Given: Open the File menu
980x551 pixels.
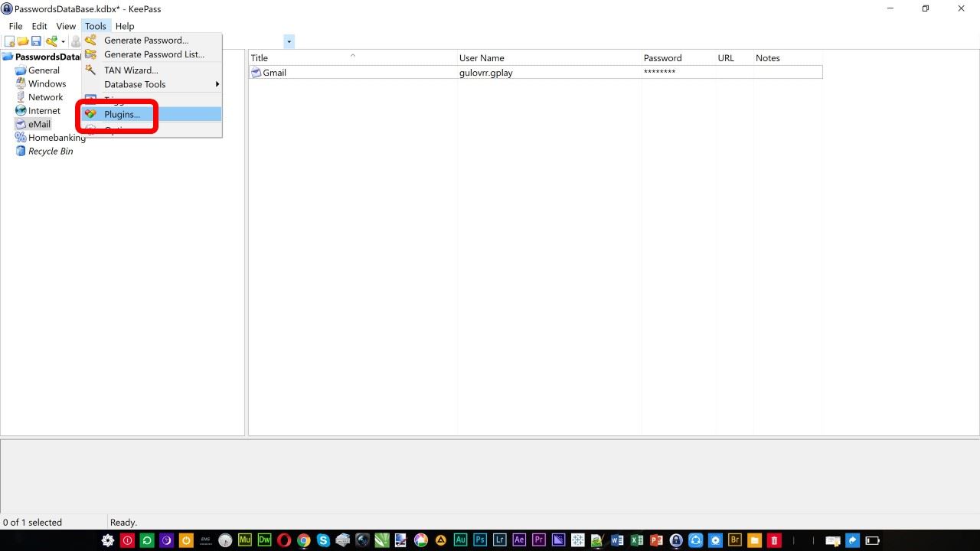Looking at the screenshot, I should [15, 26].
